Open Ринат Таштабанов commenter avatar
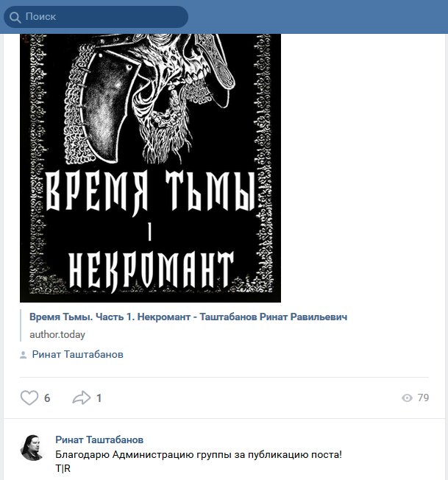The width and height of the screenshot is (448, 480). click(x=32, y=448)
